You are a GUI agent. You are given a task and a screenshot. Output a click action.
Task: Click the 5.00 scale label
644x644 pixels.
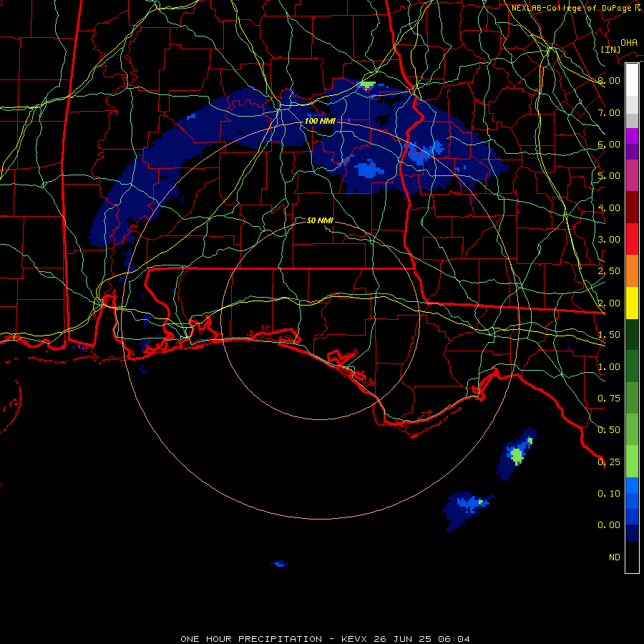point(609,176)
